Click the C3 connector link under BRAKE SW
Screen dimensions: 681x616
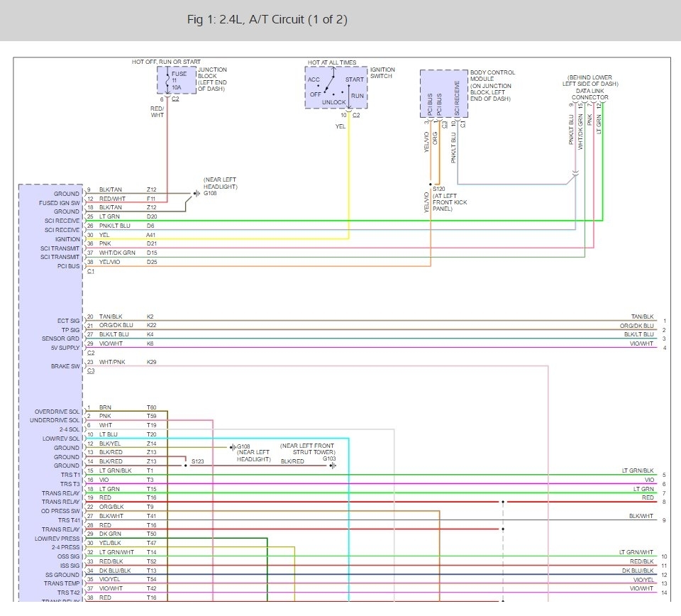click(91, 371)
